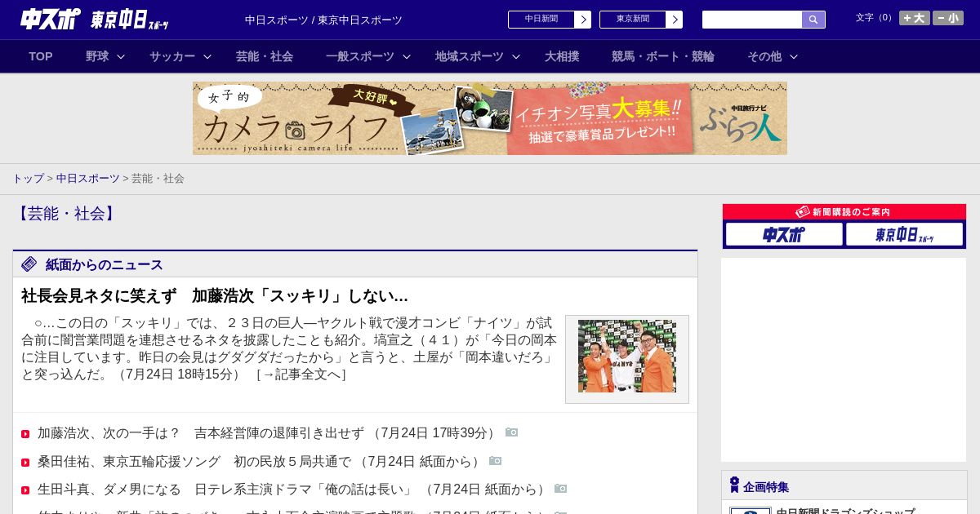Open the 中スポ logo homepage
Viewport: 980px width, 514px height.
tap(51, 19)
